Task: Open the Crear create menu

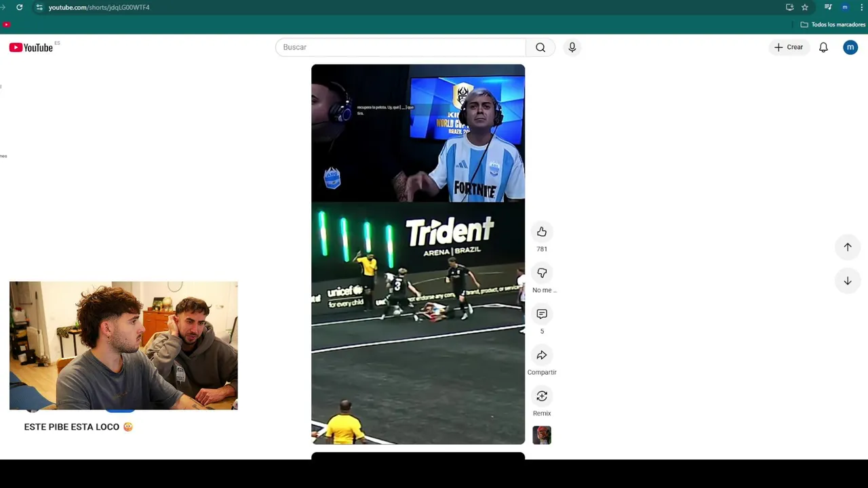Action: (789, 47)
